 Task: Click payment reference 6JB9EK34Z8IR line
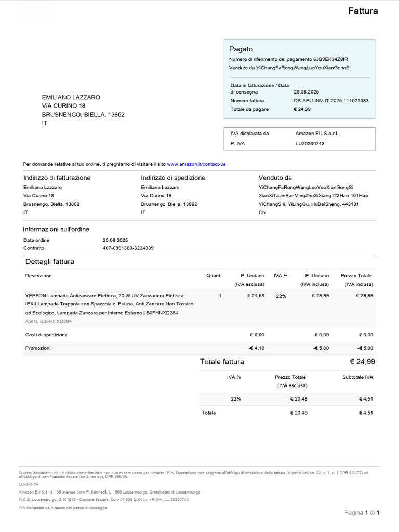click(288, 59)
